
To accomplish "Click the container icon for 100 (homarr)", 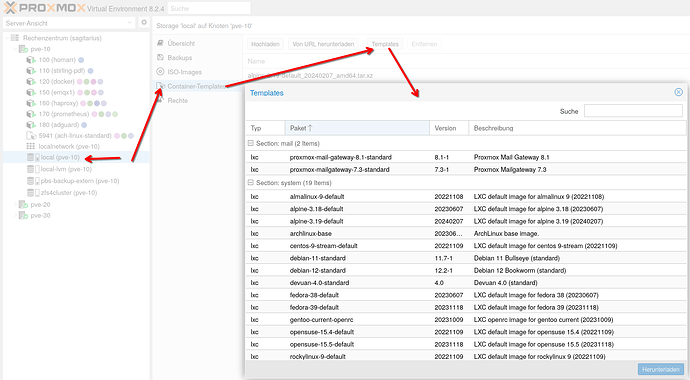I will click(x=31, y=60).
